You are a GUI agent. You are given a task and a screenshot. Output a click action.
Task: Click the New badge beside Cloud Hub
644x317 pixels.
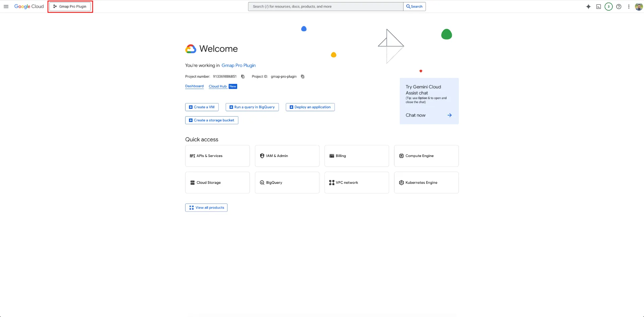[233, 86]
